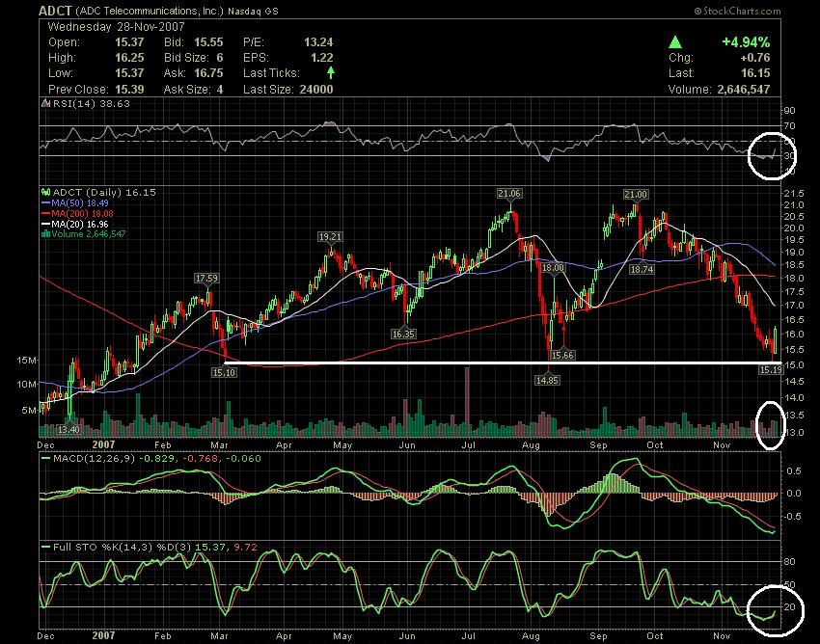Click the Bid Size value 6
This screenshot has width=820, height=644.
pos(220,58)
